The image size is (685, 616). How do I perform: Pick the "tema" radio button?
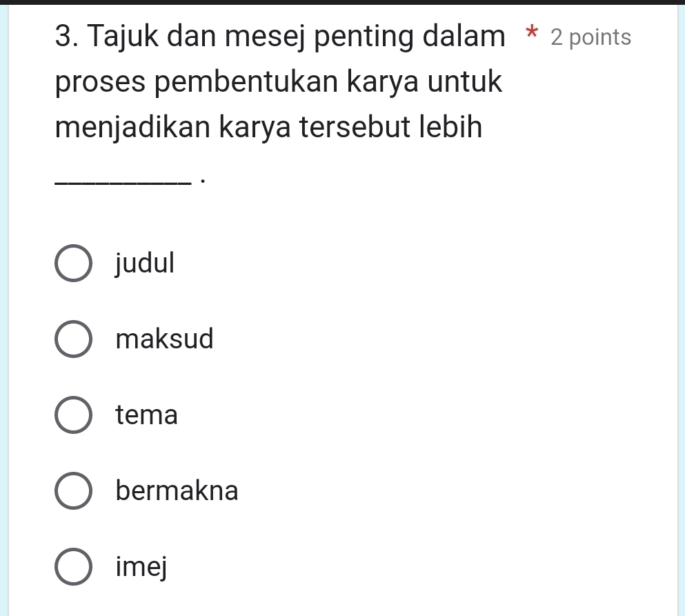pos(72,415)
